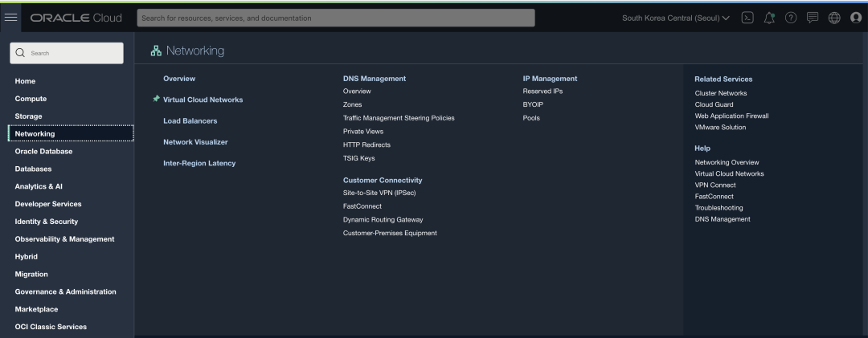
Task: Open HTTP Redirects
Action: (367, 145)
